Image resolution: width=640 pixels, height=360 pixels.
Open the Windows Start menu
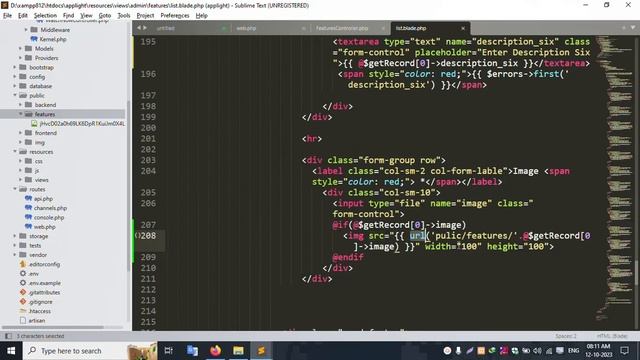11,351
